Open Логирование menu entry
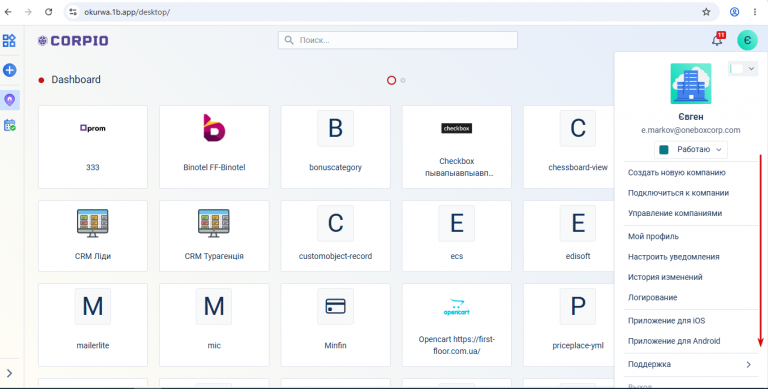Image resolution: width=768 pixels, height=389 pixels. 652,297
